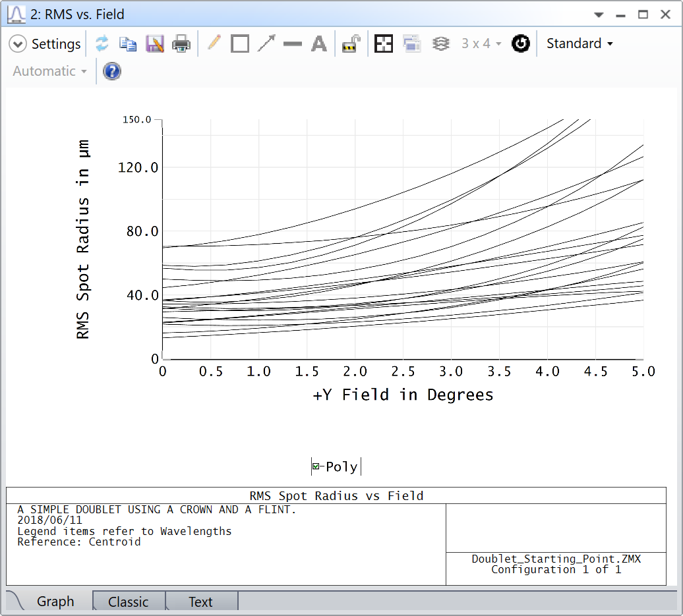683x616 pixels.
Task: Add text with the A tool
Action: (x=319, y=44)
